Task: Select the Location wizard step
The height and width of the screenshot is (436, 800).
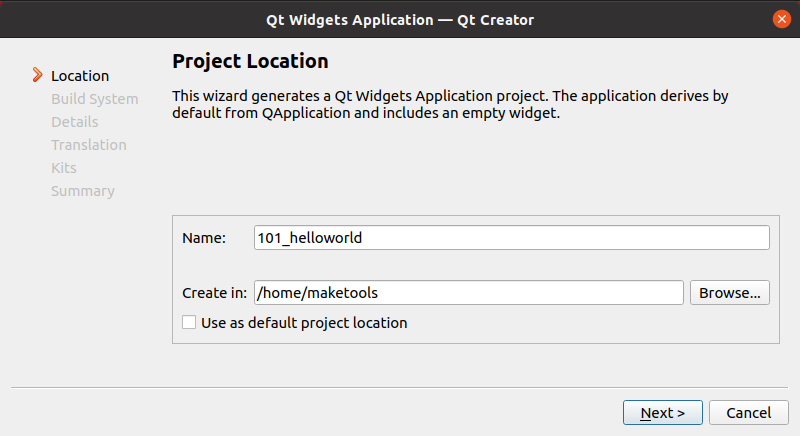Action: 80,76
